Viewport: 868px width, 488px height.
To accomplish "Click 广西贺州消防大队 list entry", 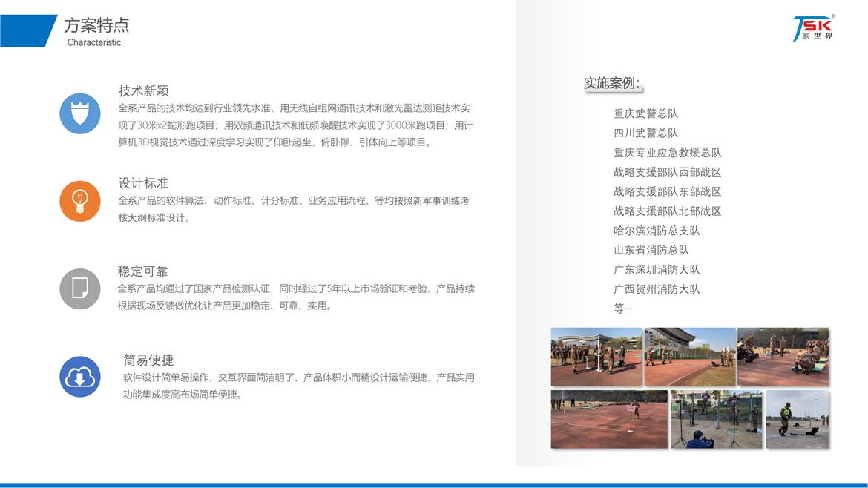I will [657, 289].
